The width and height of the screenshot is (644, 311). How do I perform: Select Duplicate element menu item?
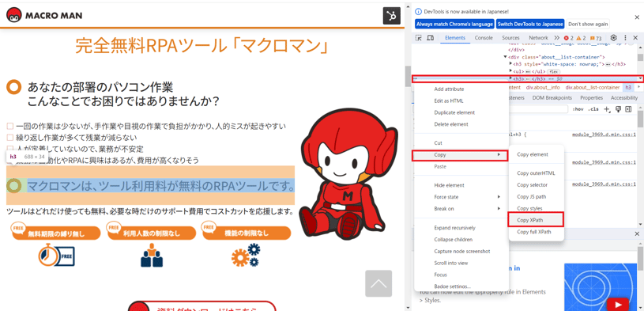pyautogui.click(x=461, y=112)
